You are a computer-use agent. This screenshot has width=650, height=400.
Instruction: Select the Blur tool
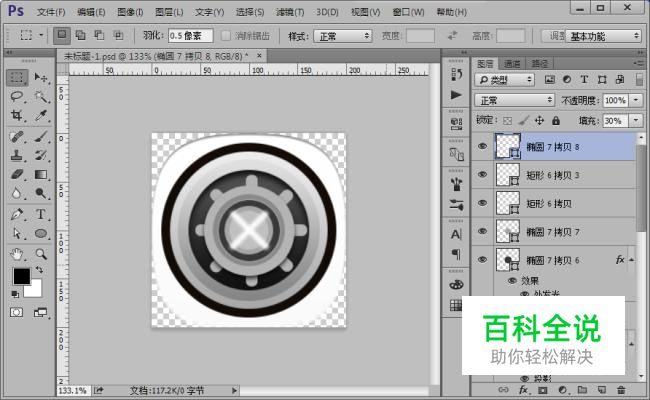(17, 193)
